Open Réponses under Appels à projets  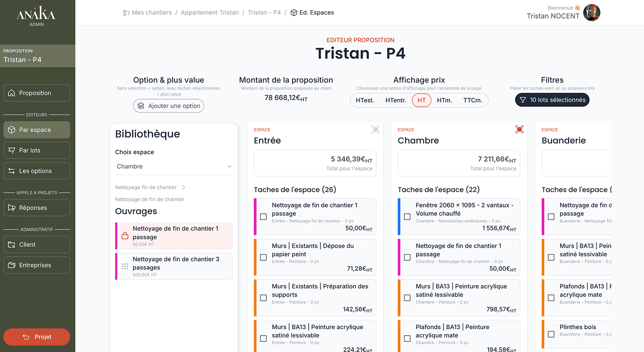36,208
